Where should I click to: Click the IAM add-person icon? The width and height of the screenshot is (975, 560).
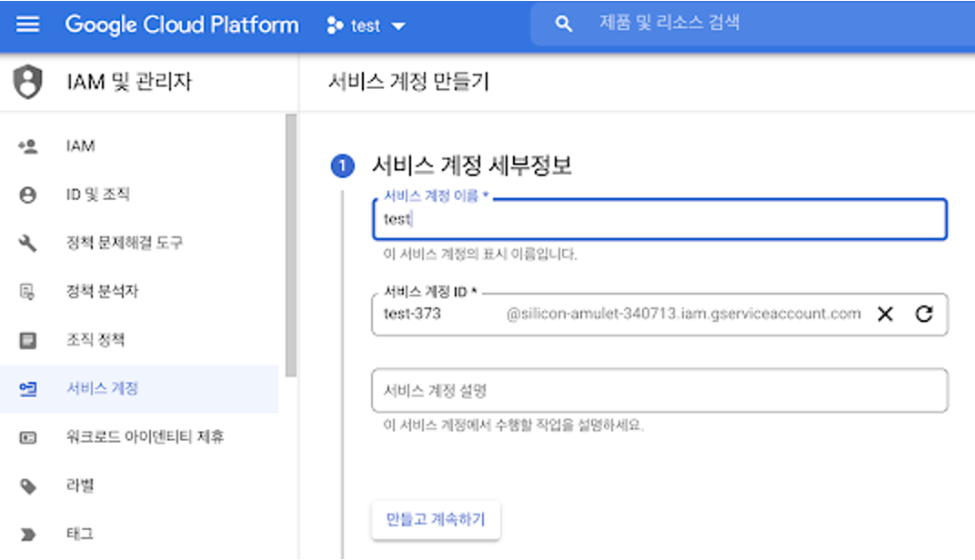28,146
